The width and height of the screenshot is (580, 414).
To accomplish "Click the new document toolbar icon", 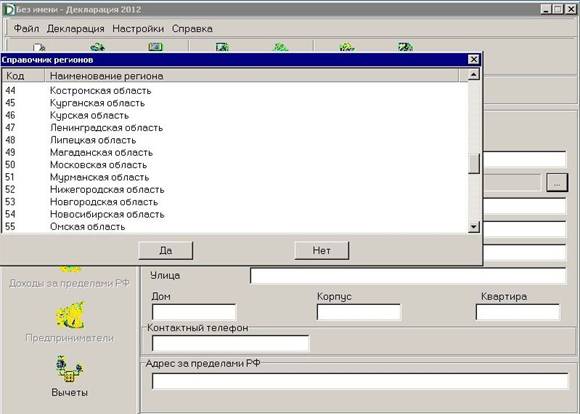I will tap(39, 47).
